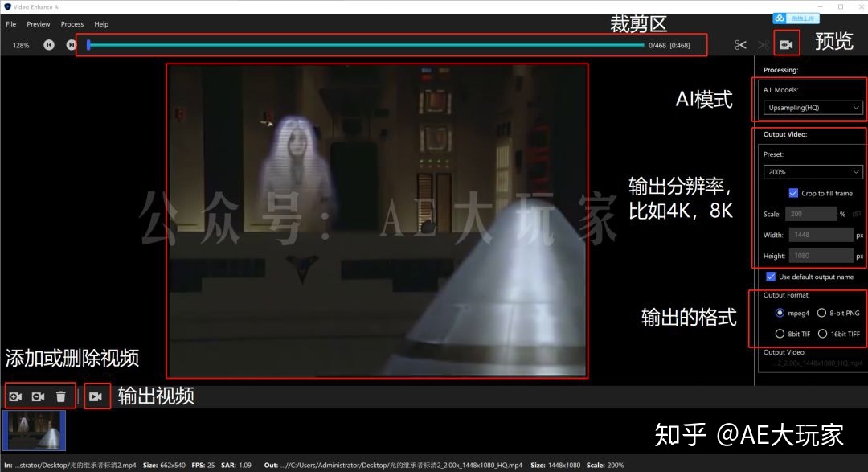The height and width of the screenshot is (472, 868).
Task: Open the File menu
Action: pyautogui.click(x=10, y=24)
